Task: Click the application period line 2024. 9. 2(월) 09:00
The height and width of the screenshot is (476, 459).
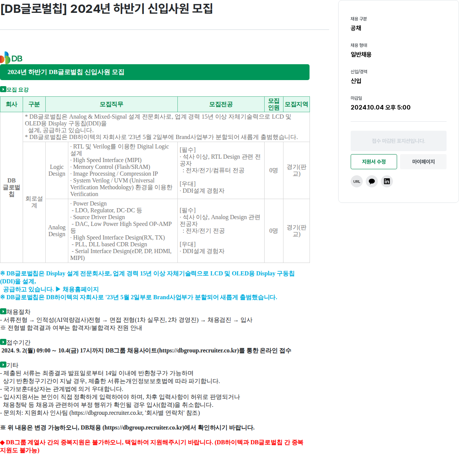Action: pyautogui.click(x=146, y=351)
